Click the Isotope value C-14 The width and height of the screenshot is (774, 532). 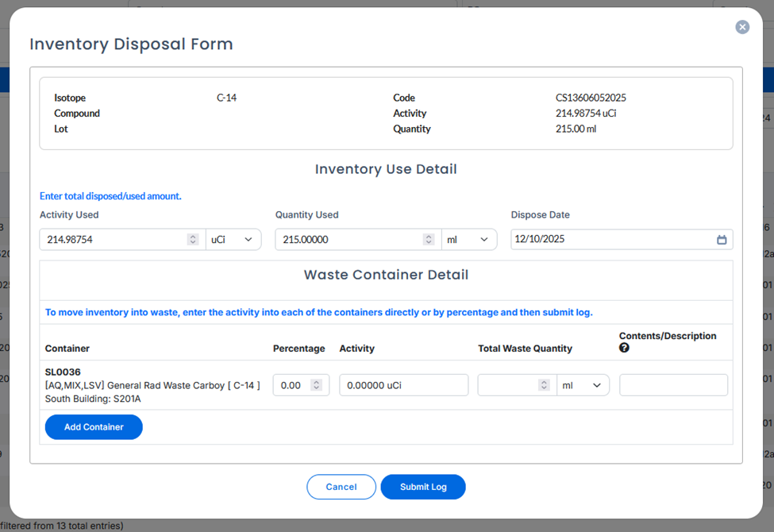[226, 98]
